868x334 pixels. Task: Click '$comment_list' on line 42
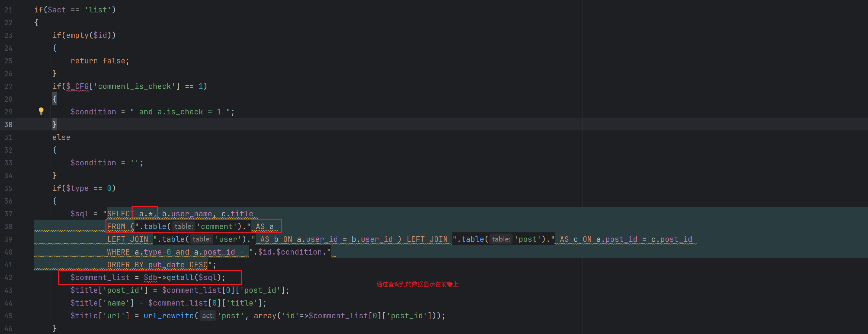100,278
